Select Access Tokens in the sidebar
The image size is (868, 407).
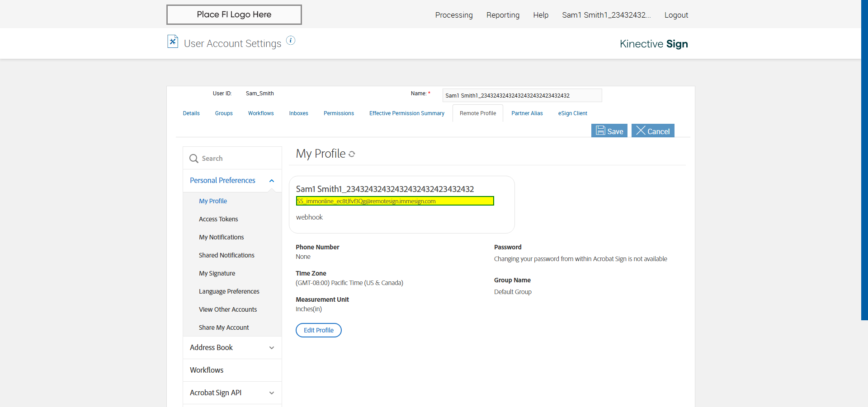pos(218,219)
